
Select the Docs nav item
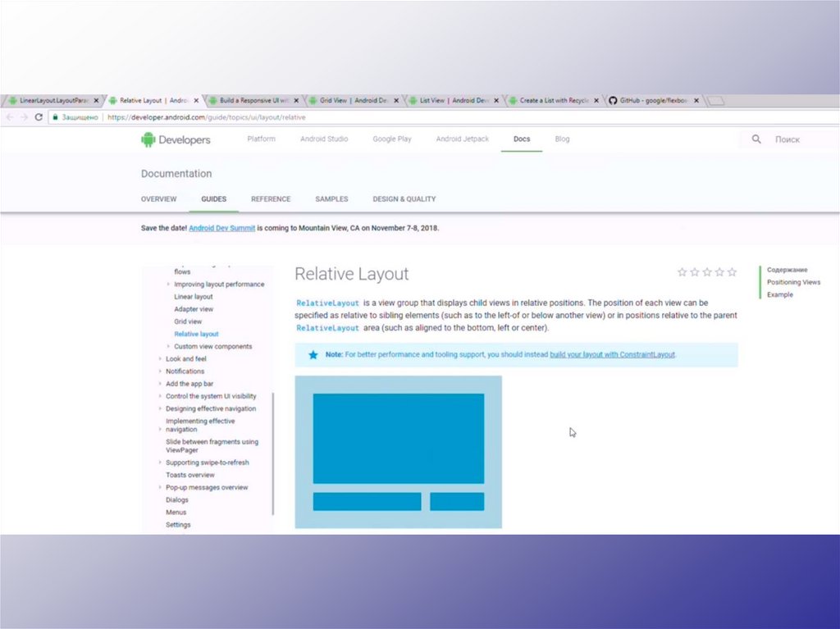pyautogui.click(x=522, y=139)
